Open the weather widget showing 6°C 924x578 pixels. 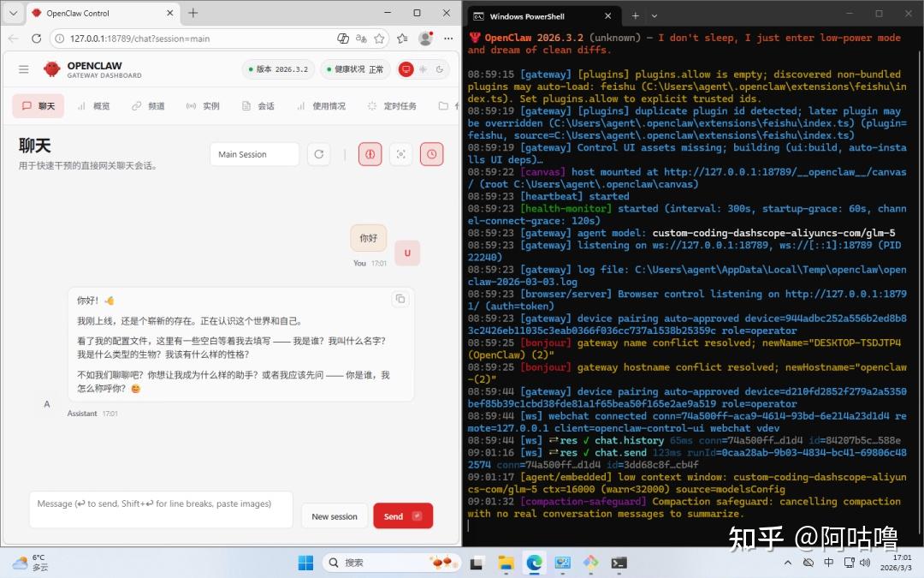coord(31,563)
